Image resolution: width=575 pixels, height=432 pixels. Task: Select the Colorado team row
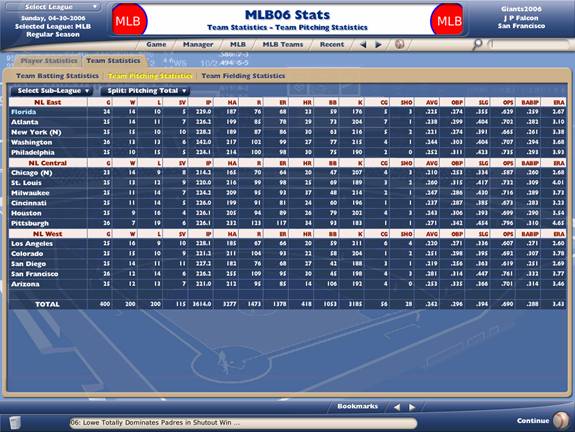pos(288,253)
